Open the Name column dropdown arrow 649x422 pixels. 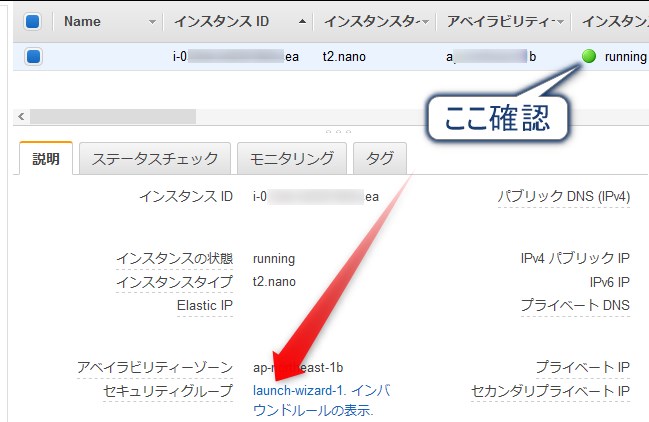(152, 21)
